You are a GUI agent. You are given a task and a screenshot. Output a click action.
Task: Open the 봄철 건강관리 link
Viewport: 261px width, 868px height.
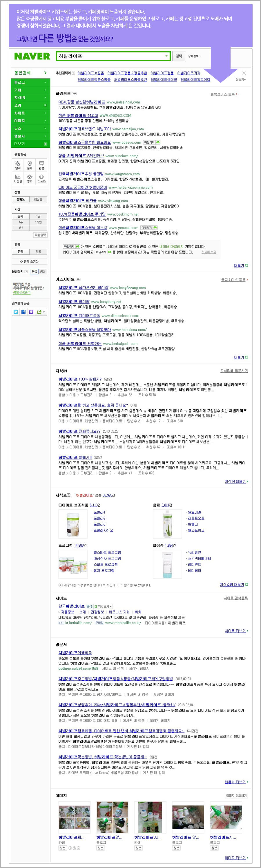22,292
